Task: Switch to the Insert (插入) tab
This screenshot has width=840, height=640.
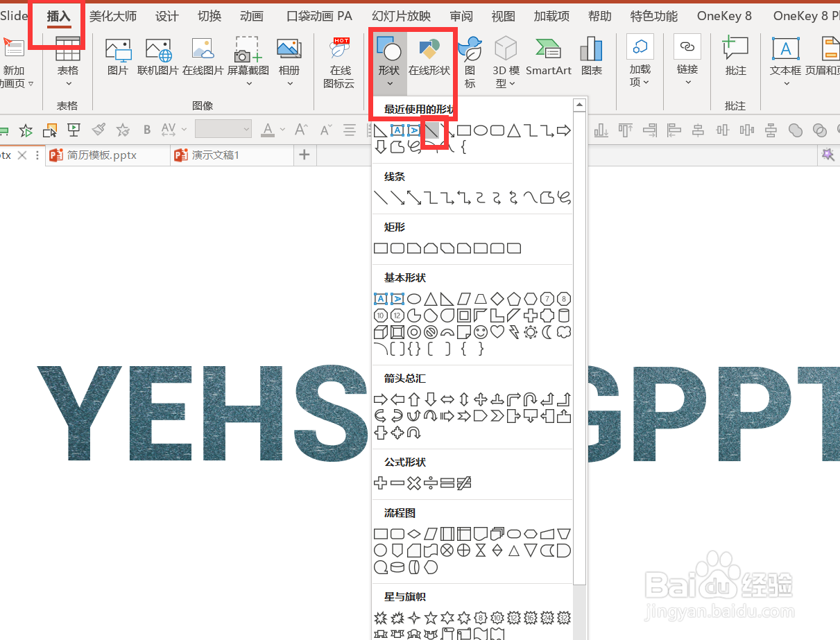Action: (59, 16)
